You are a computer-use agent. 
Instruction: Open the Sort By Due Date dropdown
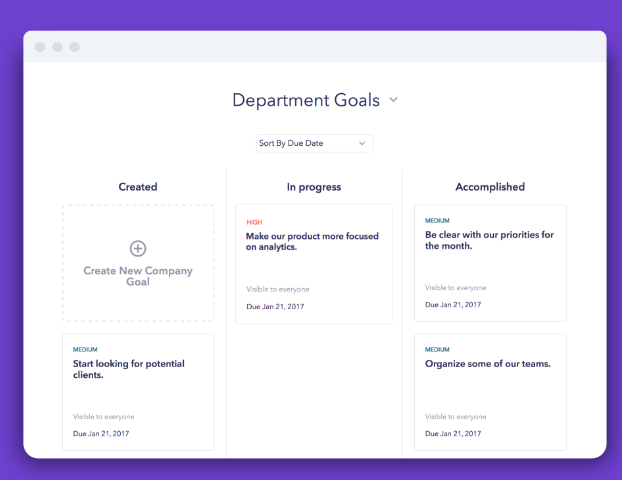coord(314,143)
